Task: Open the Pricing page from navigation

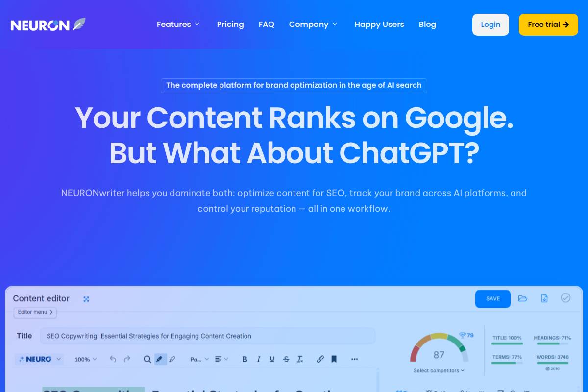Action: pos(230,24)
